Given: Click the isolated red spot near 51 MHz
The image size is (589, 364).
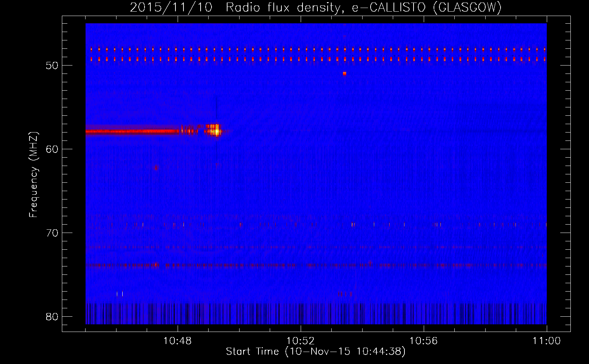Looking at the screenshot, I should tap(344, 74).
